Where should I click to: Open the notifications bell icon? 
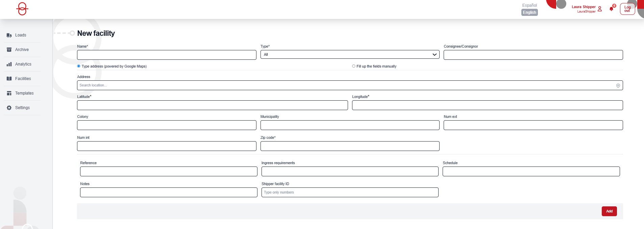611,9
